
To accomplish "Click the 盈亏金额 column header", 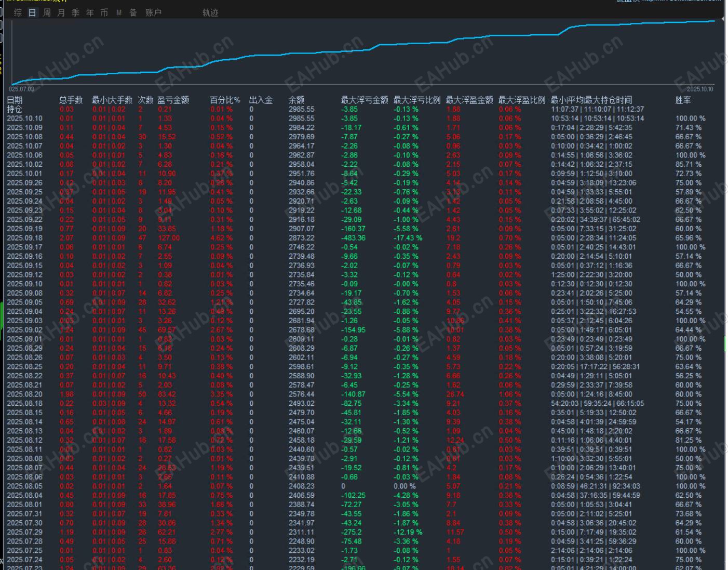I will [173, 100].
